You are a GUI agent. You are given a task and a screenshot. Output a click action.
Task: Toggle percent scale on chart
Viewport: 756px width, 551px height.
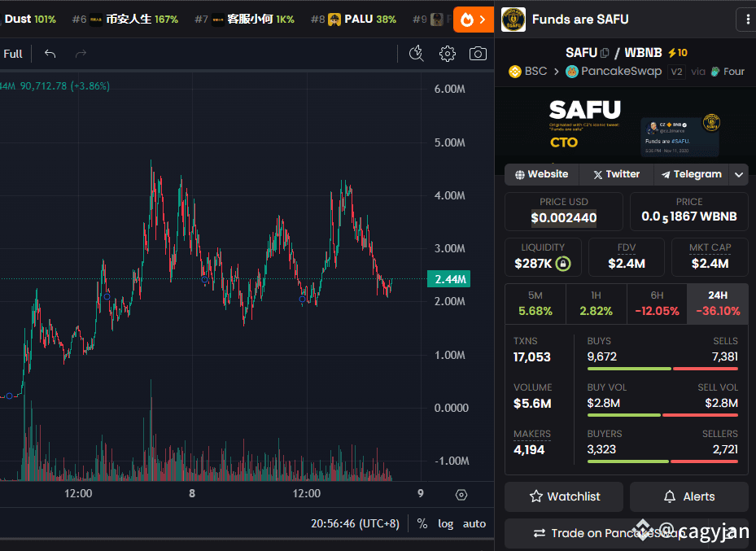point(422,524)
